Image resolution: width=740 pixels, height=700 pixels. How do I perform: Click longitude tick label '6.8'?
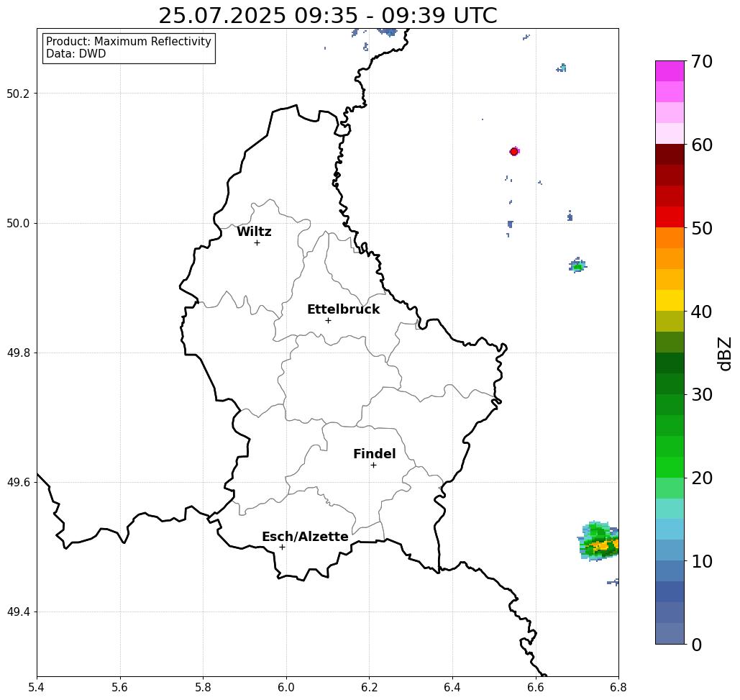(618, 687)
